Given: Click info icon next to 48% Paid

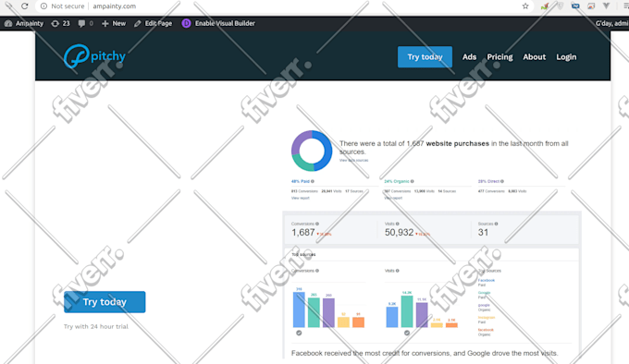Looking at the screenshot, I should pos(313,181).
